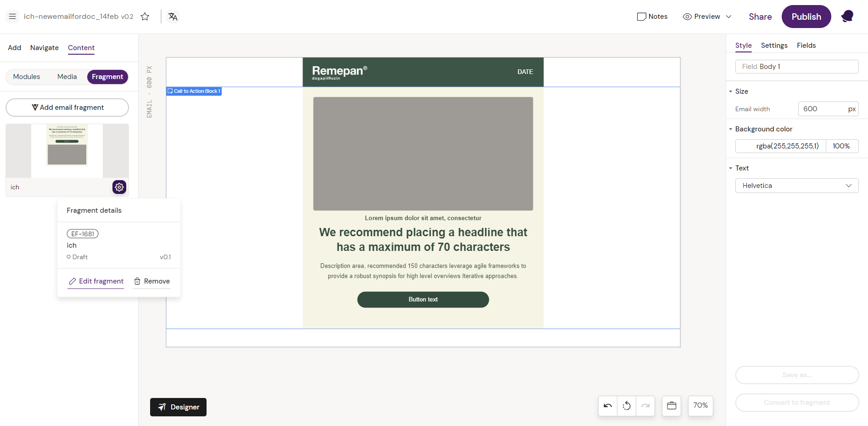Select the Fragment pill tab
Image resolution: width=868 pixels, height=426 pixels.
coord(107,77)
